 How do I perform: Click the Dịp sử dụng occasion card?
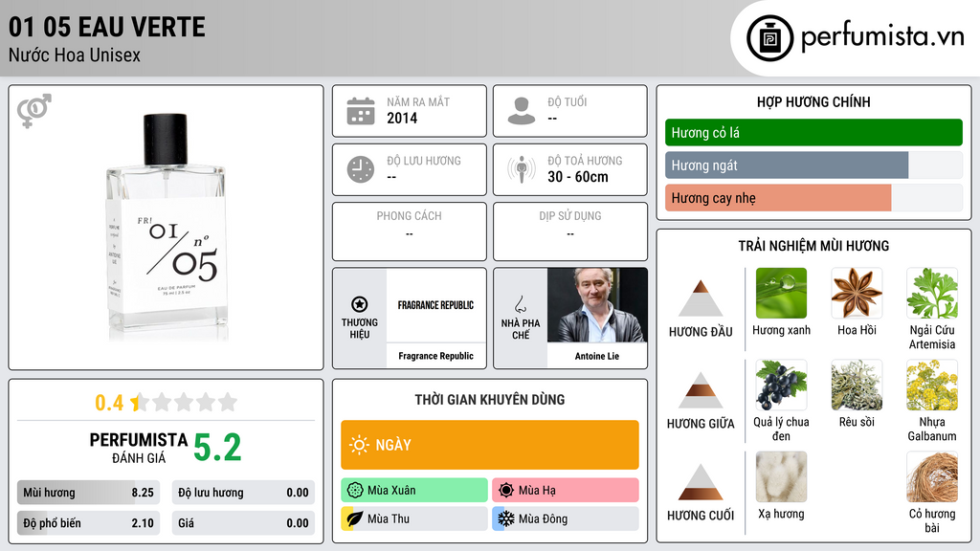tap(570, 231)
